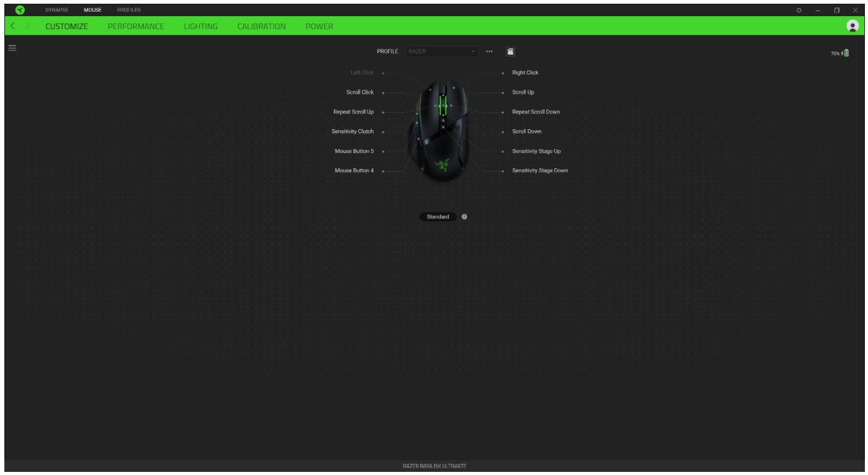Switch to the PERFORMANCE tab
This screenshot has height=475, width=868.
[x=136, y=27]
